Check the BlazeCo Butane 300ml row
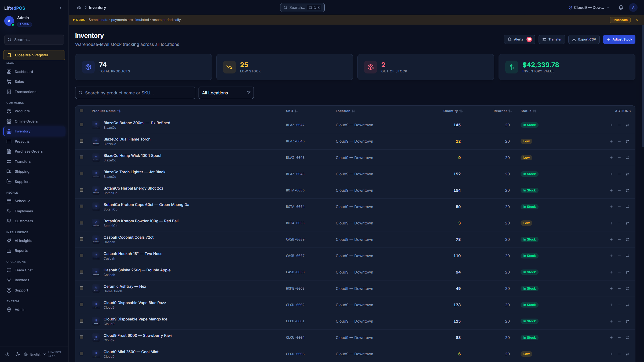 click(82, 124)
